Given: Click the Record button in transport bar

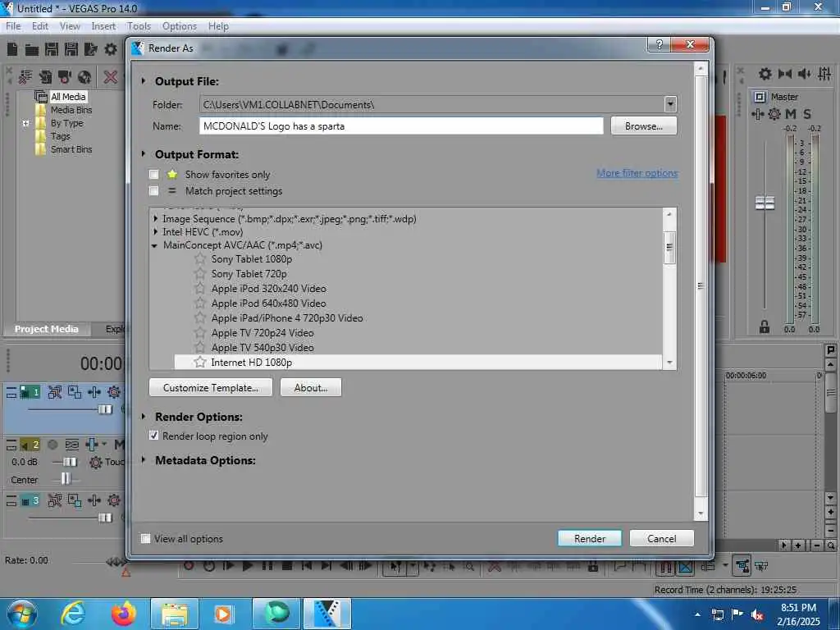Looking at the screenshot, I should (x=189, y=566).
